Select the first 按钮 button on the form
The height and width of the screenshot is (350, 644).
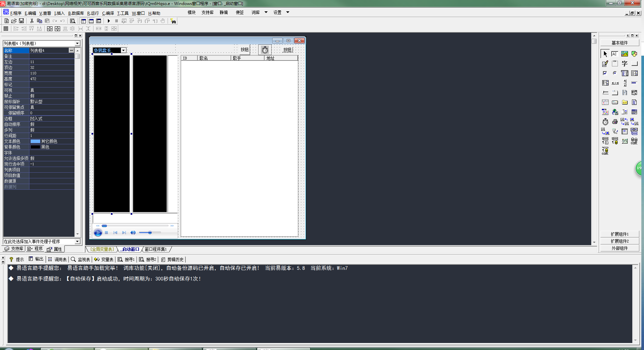pos(245,50)
